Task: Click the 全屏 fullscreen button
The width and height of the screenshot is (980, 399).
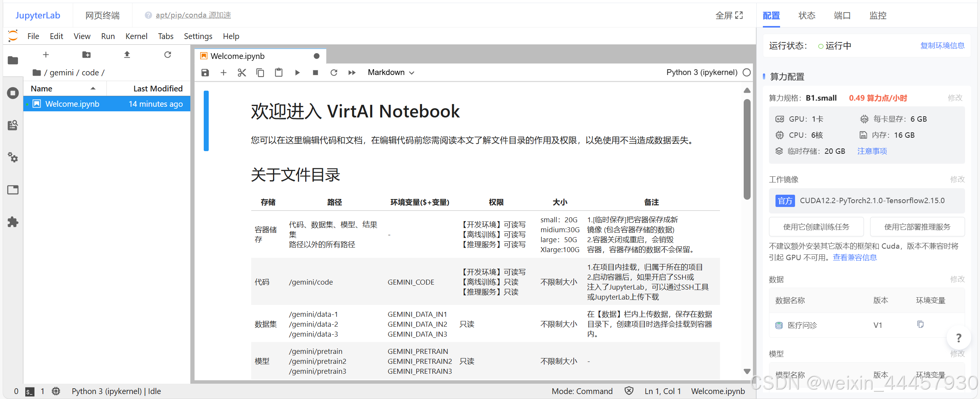Action: pyautogui.click(x=729, y=15)
